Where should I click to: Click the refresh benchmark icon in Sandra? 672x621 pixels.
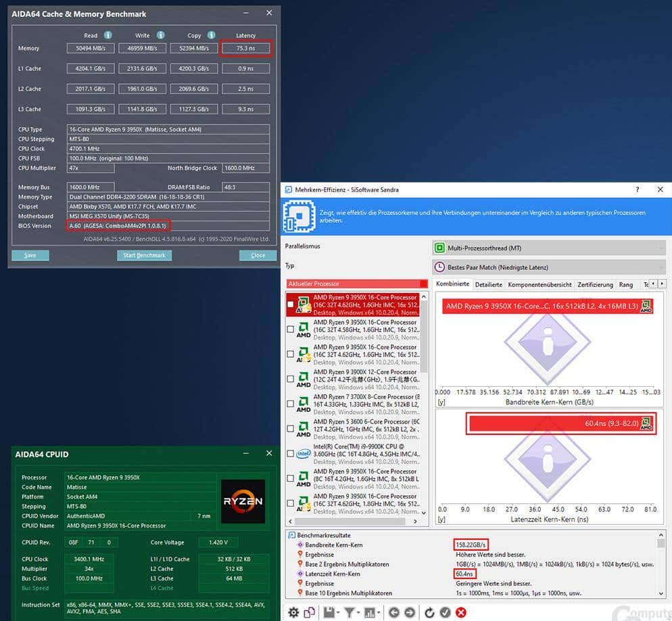point(429,612)
